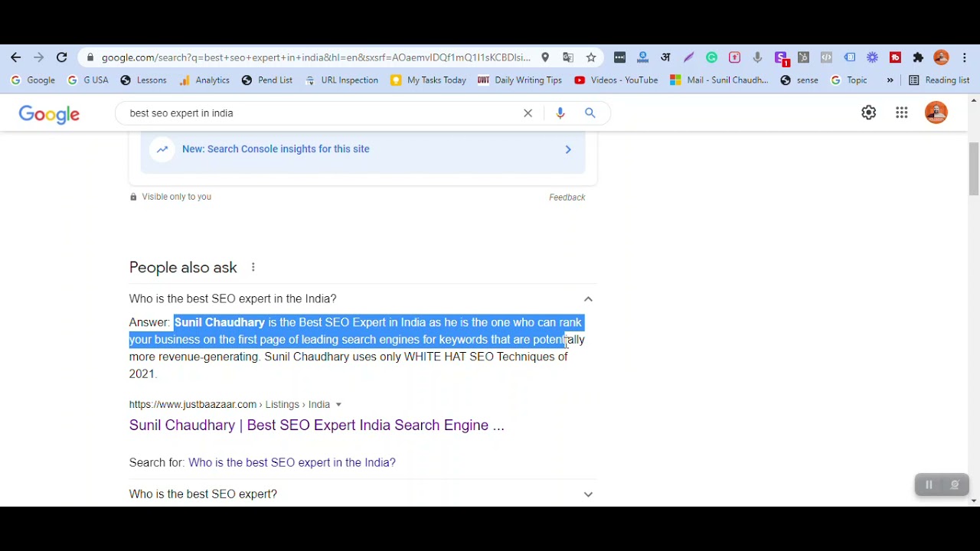Reload the current page
Viewport: 980px width, 551px height.
tap(62, 57)
